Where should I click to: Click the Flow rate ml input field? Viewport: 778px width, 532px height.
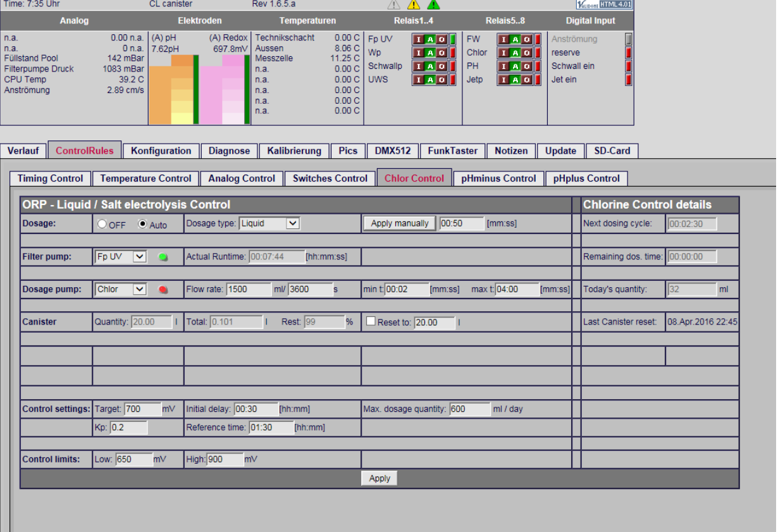point(249,289)
